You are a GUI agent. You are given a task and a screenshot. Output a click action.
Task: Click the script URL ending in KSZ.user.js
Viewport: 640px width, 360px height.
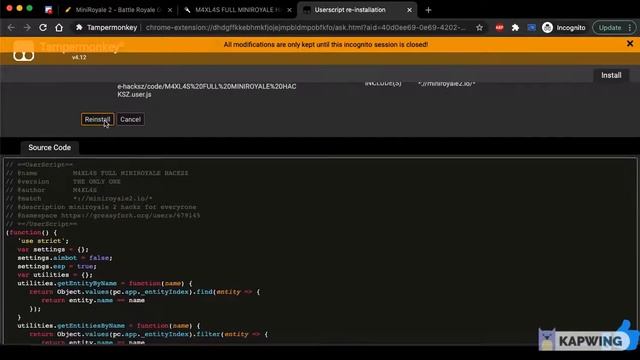pyautogui.click(x=207, y=90)
